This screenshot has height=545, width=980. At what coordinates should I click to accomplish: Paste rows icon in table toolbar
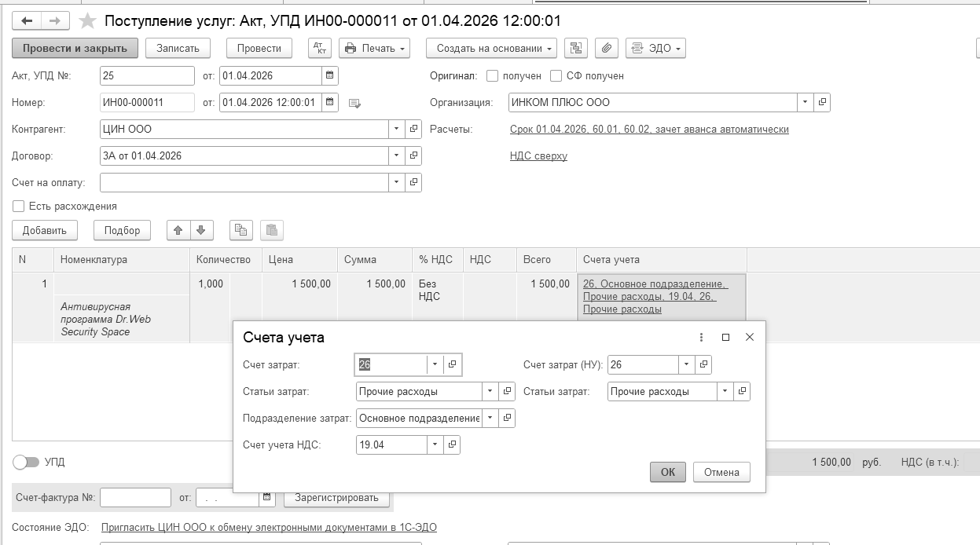coord(272,230)
